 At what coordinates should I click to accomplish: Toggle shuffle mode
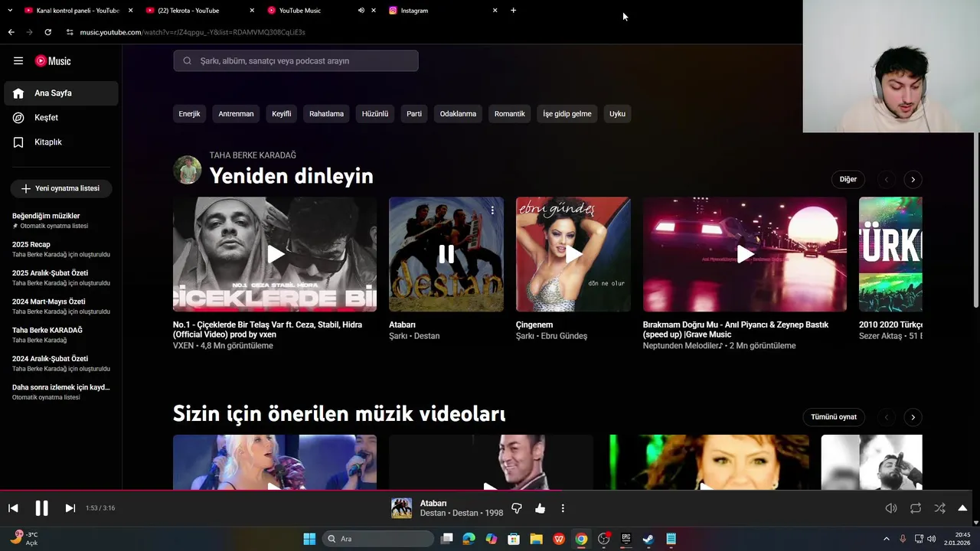(939, 508)
